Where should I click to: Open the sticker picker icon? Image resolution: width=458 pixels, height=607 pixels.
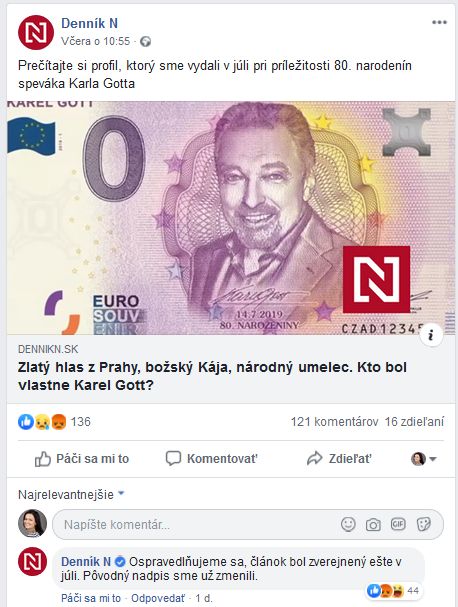(x=423, y=525)
